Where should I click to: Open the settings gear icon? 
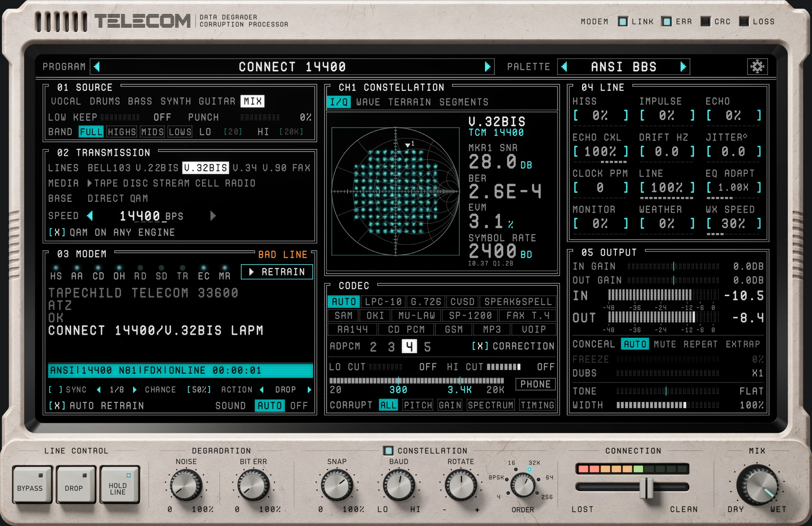click(x=757, y=67)
